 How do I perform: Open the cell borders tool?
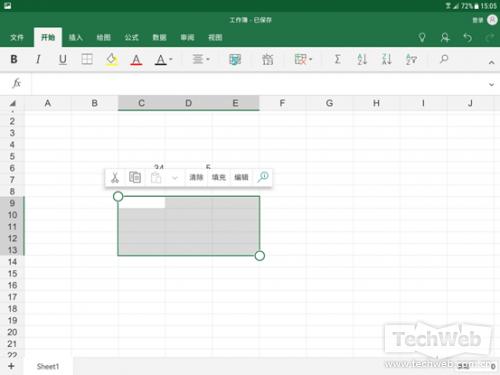point(87,59)
